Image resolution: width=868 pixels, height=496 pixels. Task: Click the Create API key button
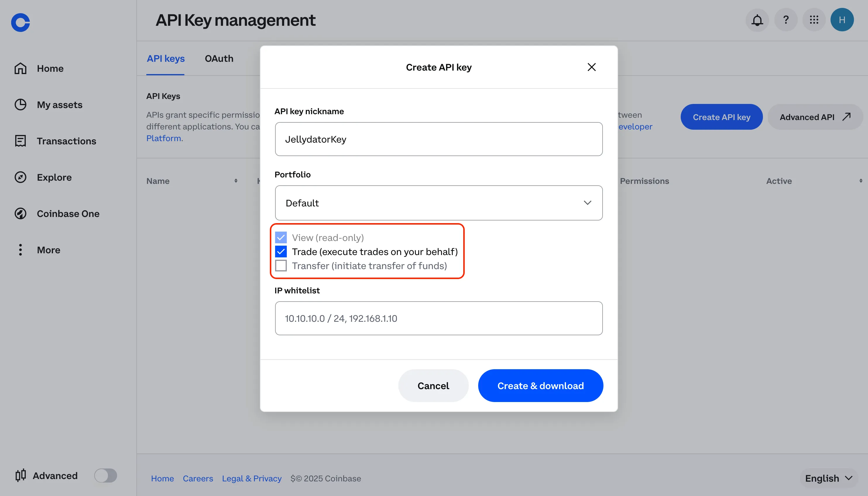[722, 117]
